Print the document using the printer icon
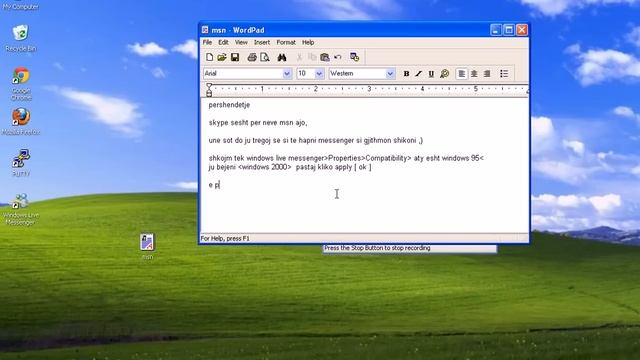The height and width of the screenshot is (360, 640). coord(252,58)
